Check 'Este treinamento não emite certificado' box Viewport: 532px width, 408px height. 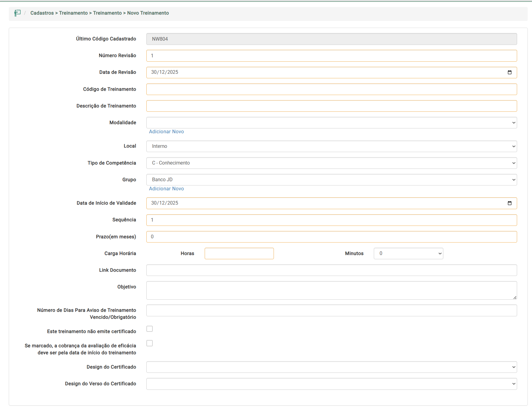[149, 329]
